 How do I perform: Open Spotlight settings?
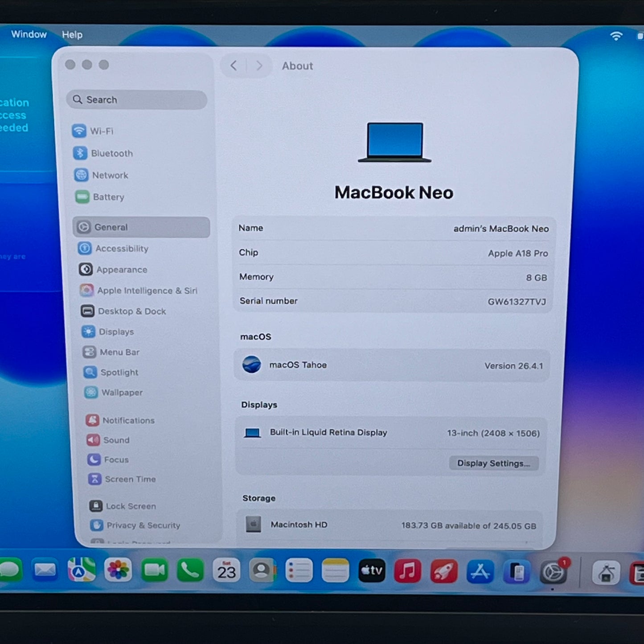111,372
